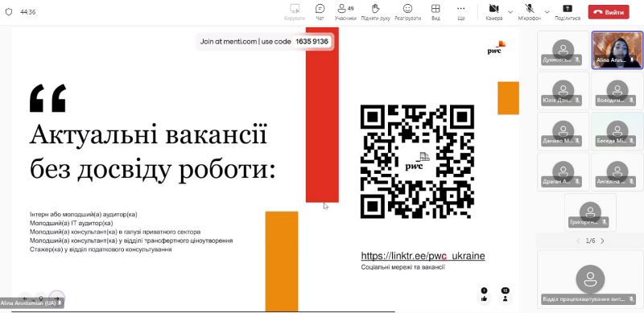This screenshot has width=644, height=313.
Task: Turn on the Камера camera
Action: click(x=493, y=12)
